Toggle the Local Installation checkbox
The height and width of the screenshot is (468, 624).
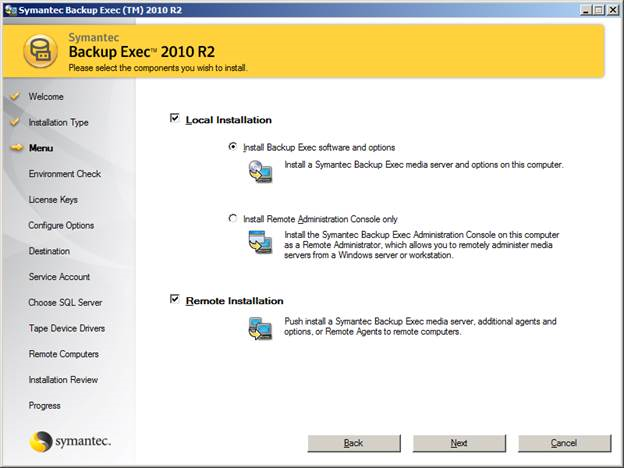(x=174, y=118)
